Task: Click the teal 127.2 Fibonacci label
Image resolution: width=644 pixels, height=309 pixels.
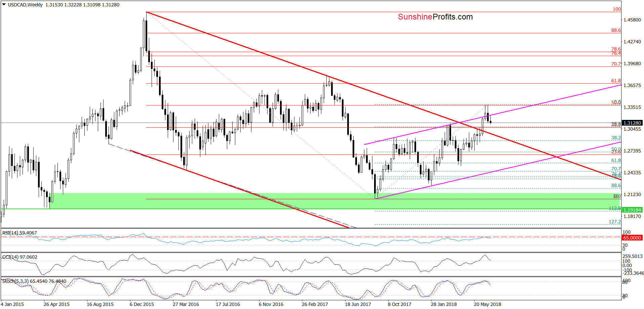Action: pos(615,222)
